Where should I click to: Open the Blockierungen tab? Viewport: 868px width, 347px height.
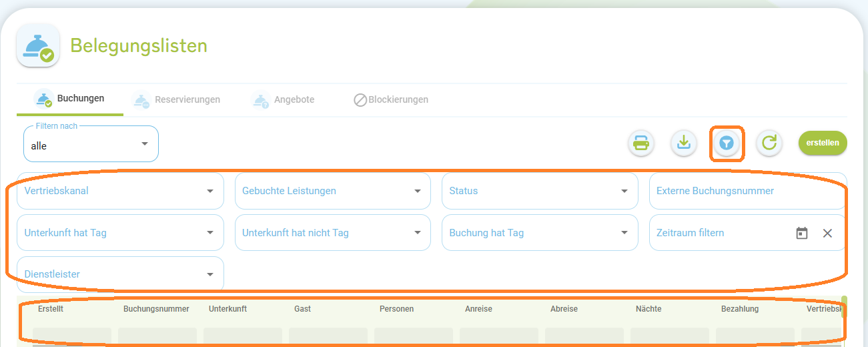(391, 100)
